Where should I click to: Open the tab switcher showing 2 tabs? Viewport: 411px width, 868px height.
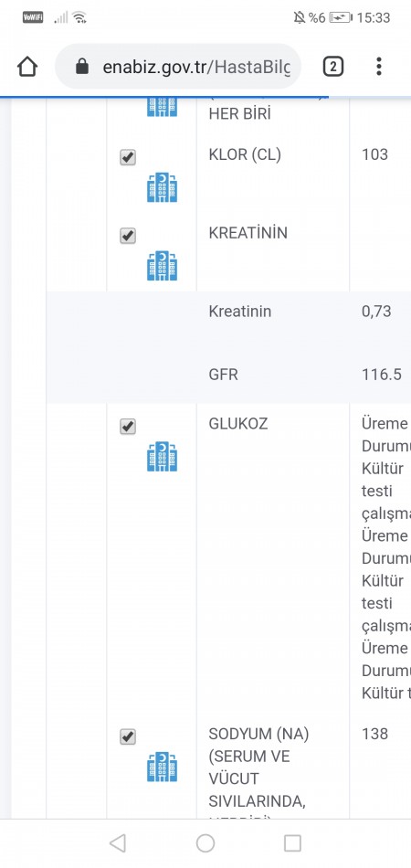tap(332, 67)
